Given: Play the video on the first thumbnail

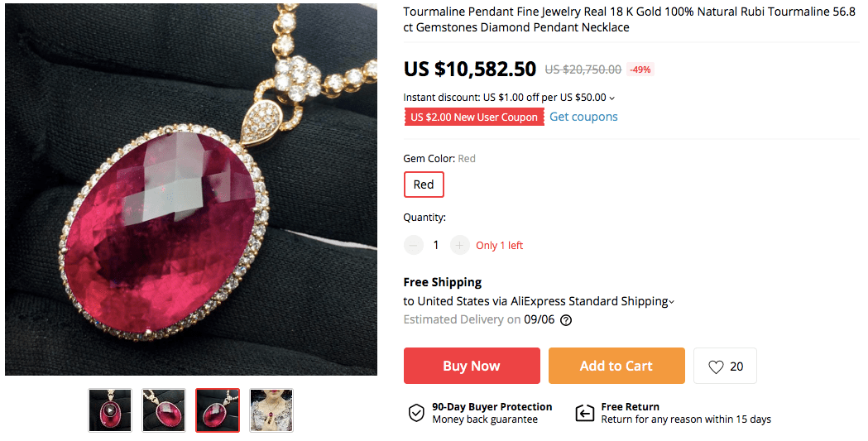Looking at the screenshot, I should click(110, 410).
